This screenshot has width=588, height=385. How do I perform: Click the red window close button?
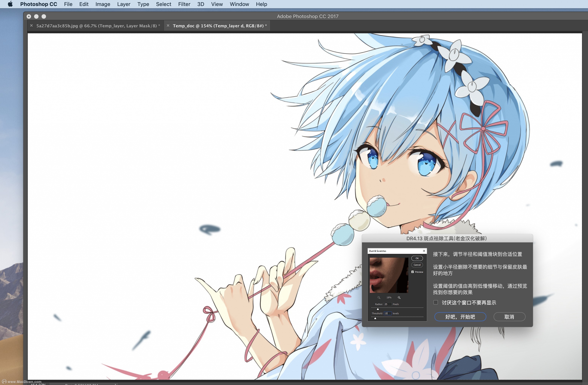tap(29, 16)
